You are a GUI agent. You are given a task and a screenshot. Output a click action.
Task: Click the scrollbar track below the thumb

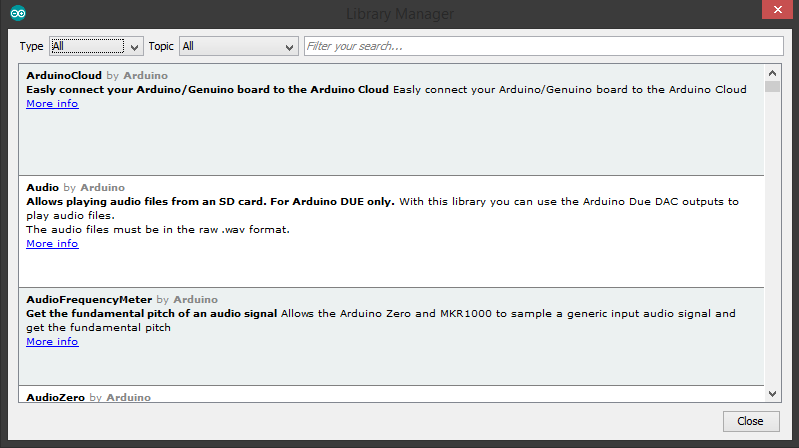tap(773, 240)
